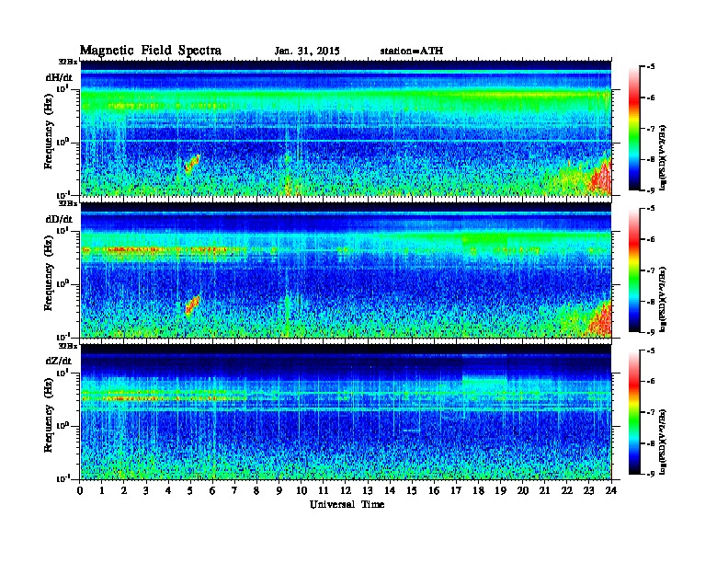Click the hour 11 tick label on time axis
The image size is (728, 563).
(x=324, y=490)
